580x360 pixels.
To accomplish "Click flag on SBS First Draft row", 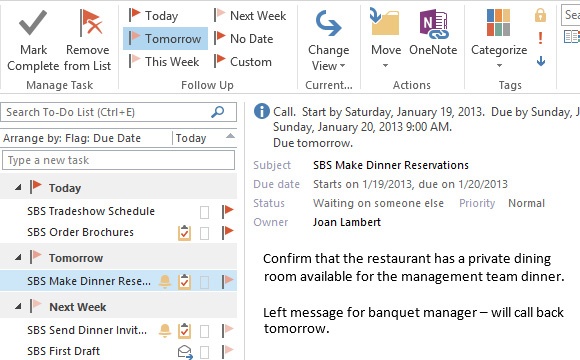I will tap(227, 351).
